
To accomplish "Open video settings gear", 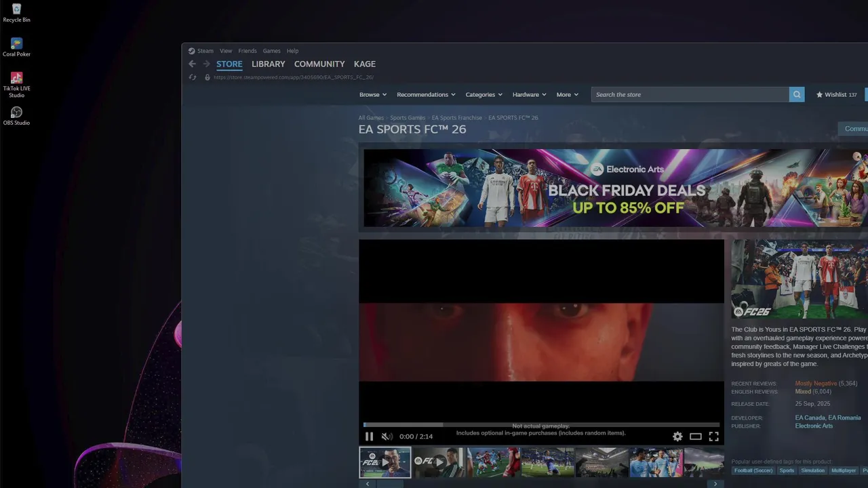I will pyautogui.click(x=677, y=436).
